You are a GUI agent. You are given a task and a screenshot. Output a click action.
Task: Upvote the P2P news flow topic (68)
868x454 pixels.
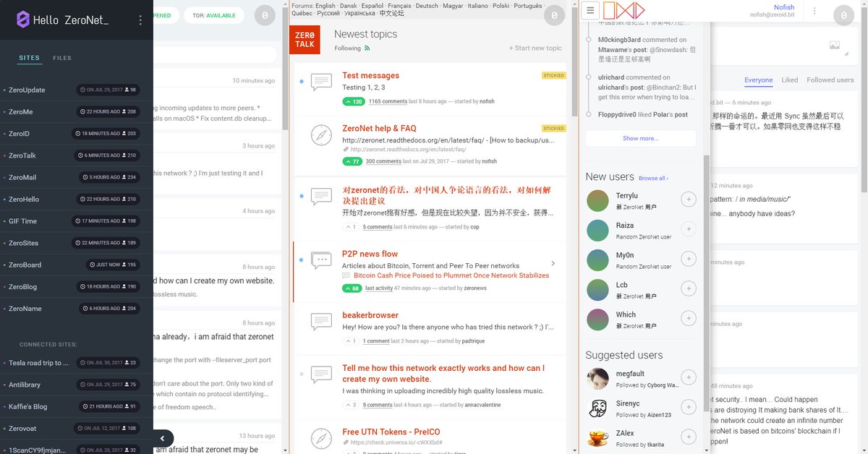pyautogui.click(x=352, y=288)
